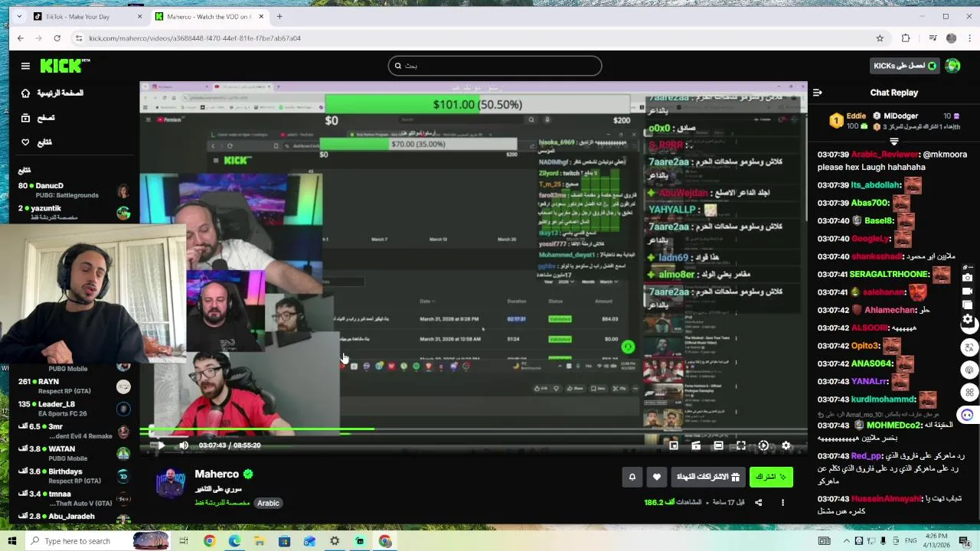Open the three-dot more options menu
The width and height of the screenshot is (980, 551).
782,503
